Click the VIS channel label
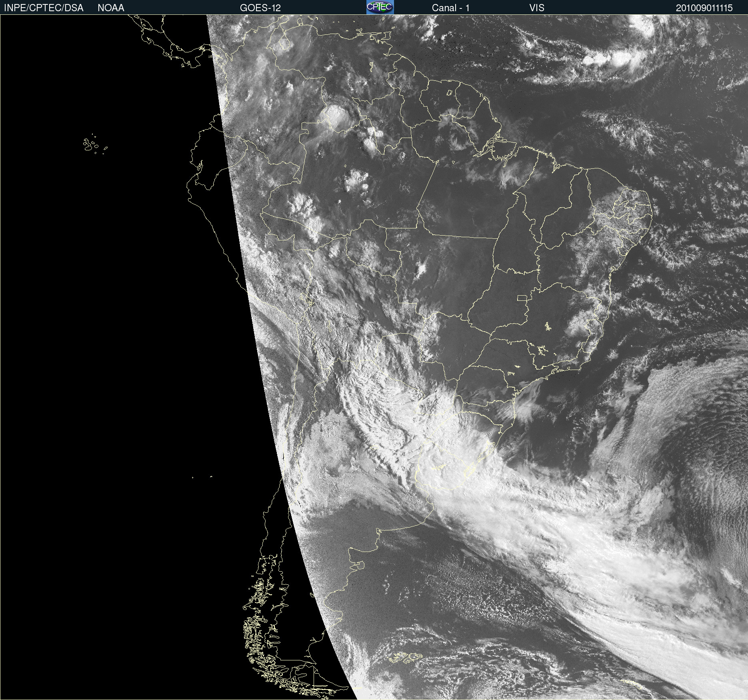This screenshot has width=748, height=700. [537, 8]
